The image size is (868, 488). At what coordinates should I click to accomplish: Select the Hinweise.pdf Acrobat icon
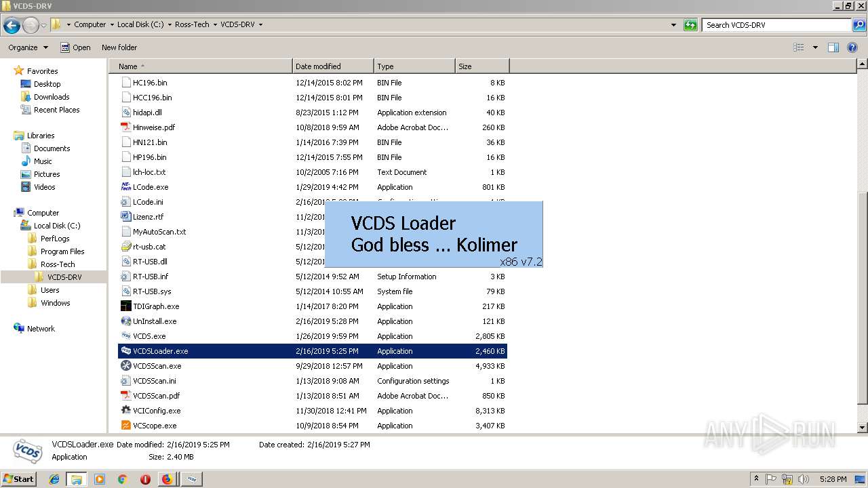point(125,127)
